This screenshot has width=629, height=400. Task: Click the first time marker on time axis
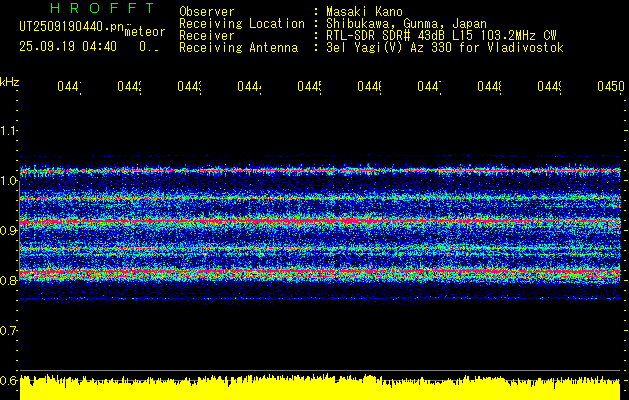coord(68,88)
